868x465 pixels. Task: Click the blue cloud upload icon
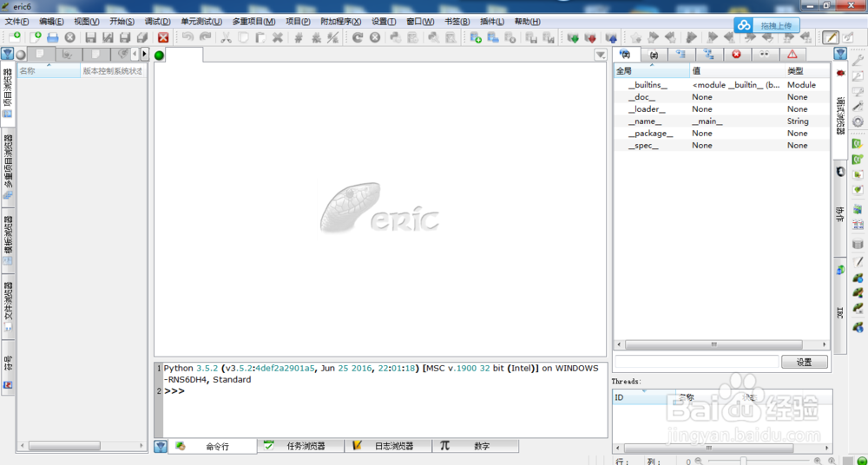pos(745,25)
